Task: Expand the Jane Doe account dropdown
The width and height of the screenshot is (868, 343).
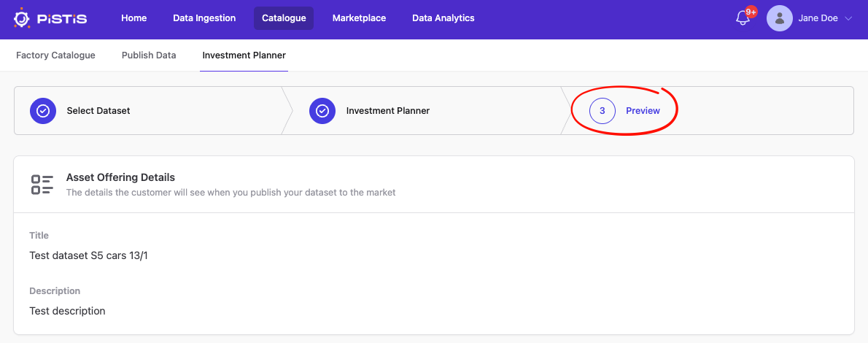Action: [848, 18]
